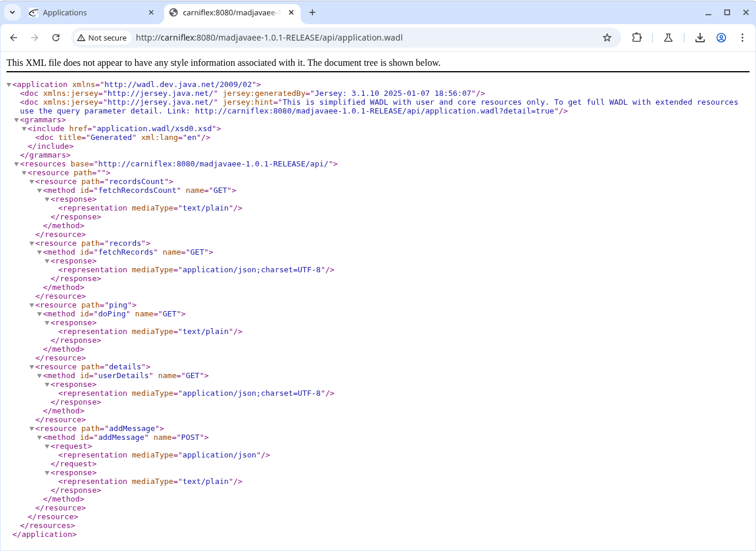Collapse the addMessage request node
The height and width of the screenshot is (551, 756).
tap(47, 446)
